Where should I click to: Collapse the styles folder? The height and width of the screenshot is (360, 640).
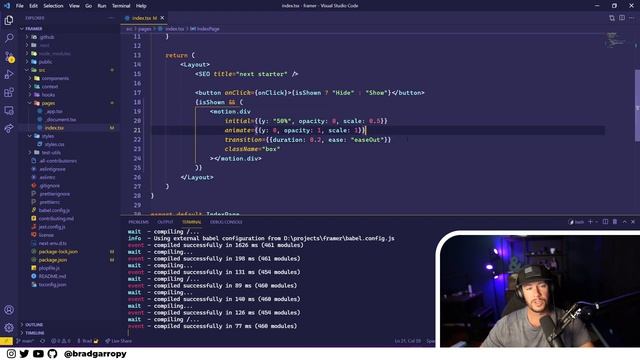47,136
